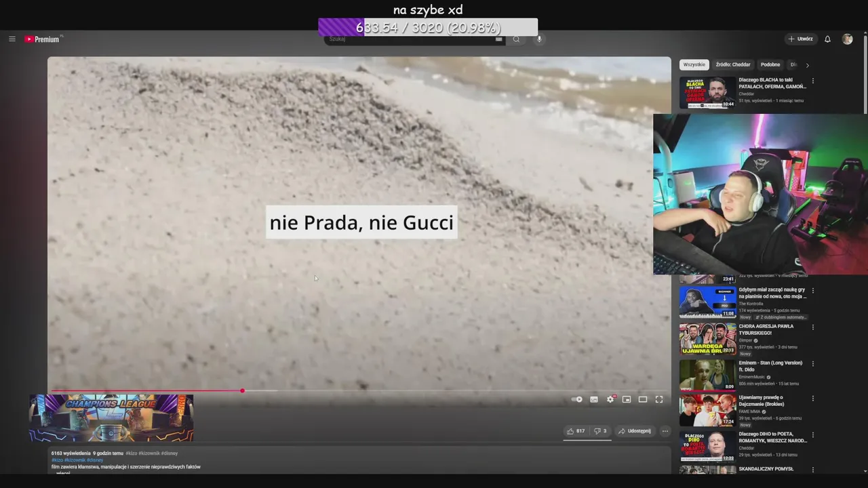Screen dimensions: 868x488
Task: Click The Kontrolla channel name
Action: coord(750,304)
